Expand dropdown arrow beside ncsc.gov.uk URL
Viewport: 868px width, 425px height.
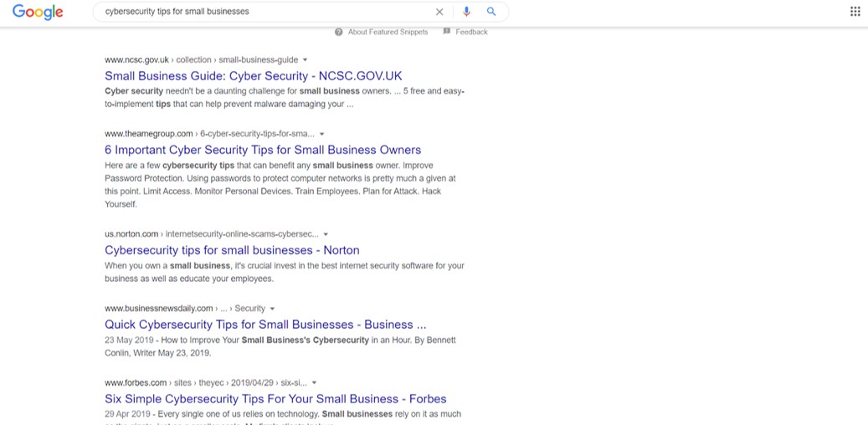[x=305, y=59]
